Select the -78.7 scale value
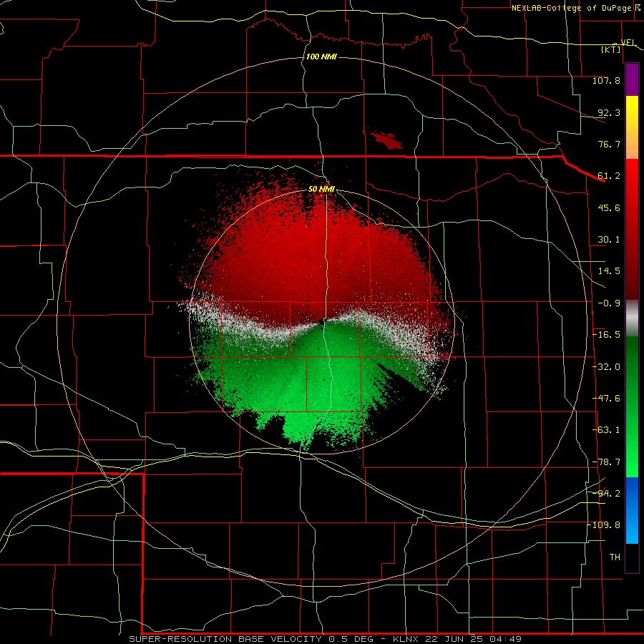The width and height of the screenshot is (644, 644). click(606, 462)
